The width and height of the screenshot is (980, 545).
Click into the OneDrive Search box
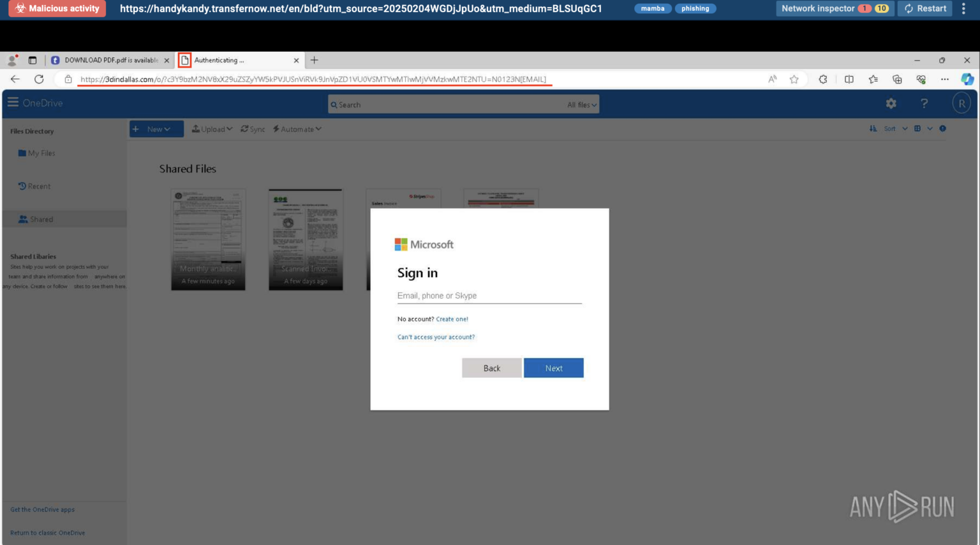click(x=463, y=105)
